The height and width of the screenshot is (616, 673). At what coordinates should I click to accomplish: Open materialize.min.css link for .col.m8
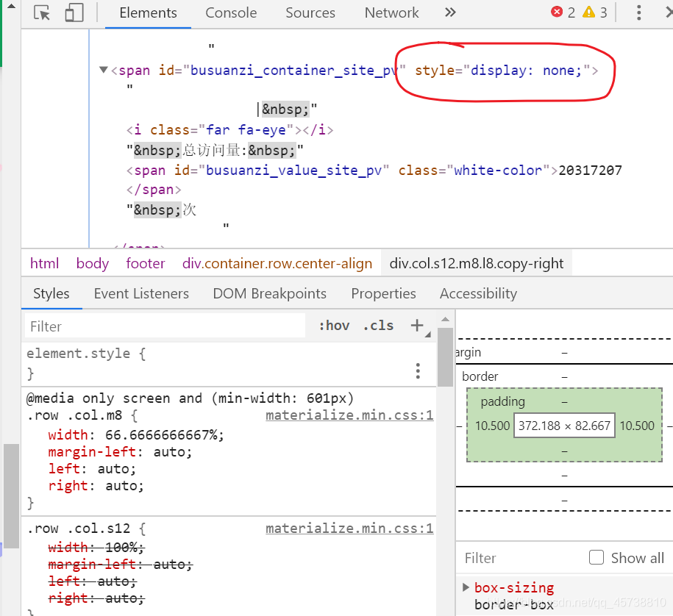point(349,415)
